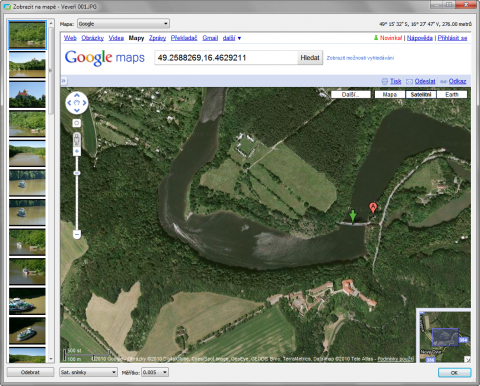Click the Přihlásit se sign-in link
The image size is (480, 386).
point(452,38)
